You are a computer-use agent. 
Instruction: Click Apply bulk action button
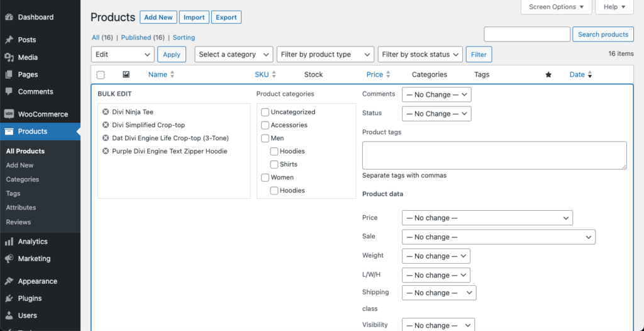172,54
